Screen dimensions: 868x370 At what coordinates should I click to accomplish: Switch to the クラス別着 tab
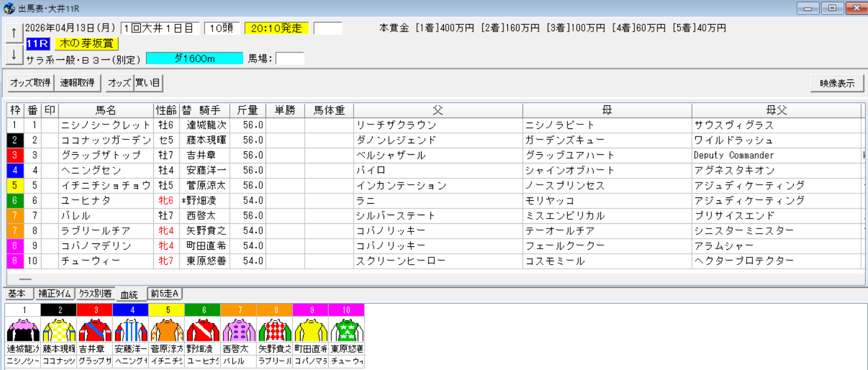[x=94, y=293]
